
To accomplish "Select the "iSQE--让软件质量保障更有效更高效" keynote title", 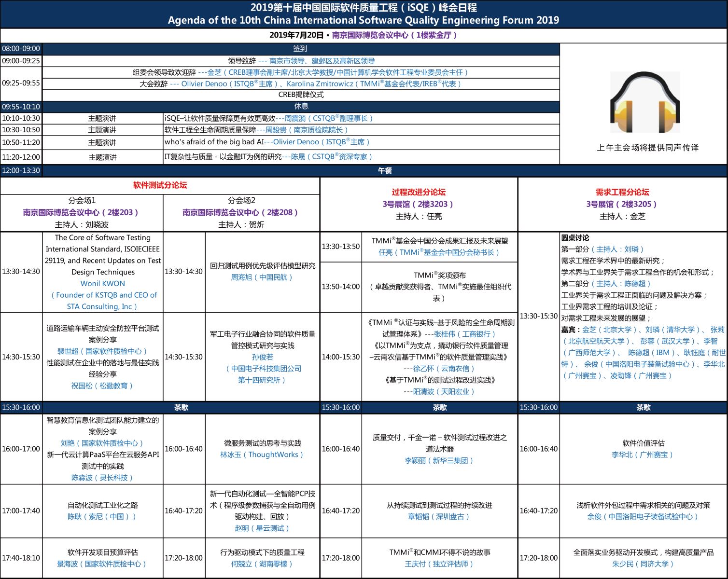I will pos(220,118).
